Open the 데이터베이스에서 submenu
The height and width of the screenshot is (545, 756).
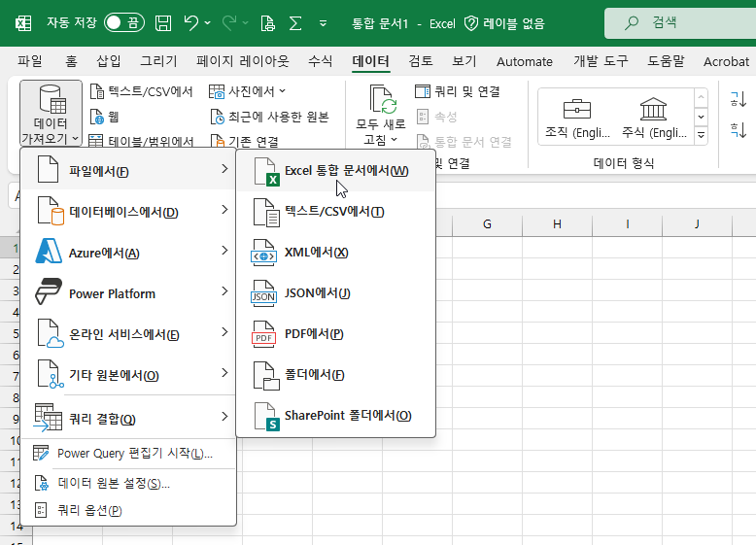pyautogui.click(x=128, y=211)
